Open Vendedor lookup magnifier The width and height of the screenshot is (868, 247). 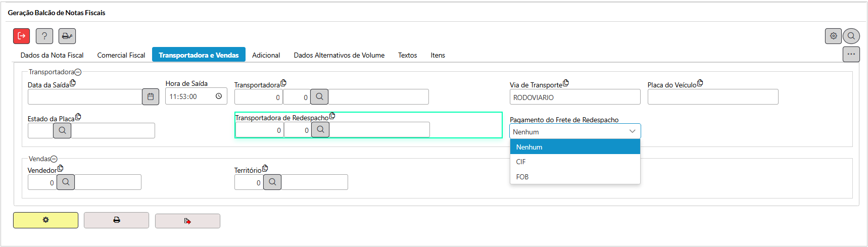[66, 182]
